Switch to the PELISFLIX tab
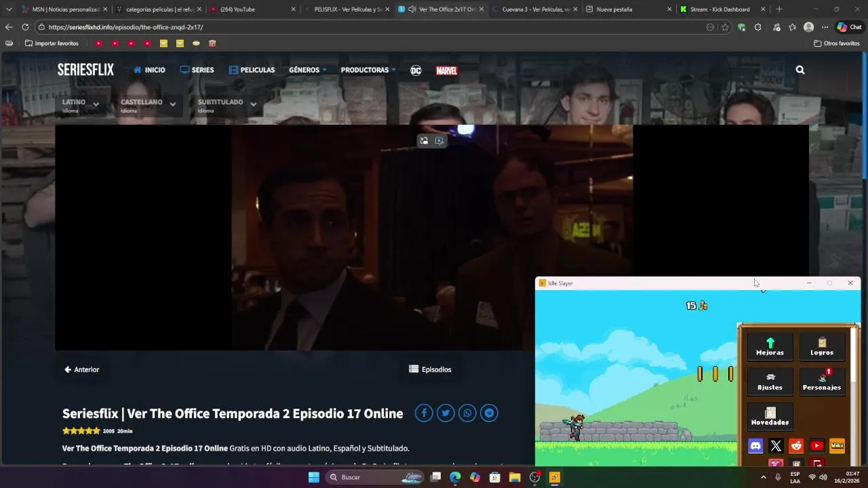The width and height of the screenshot is (868, 488). (x=345, y=9)
